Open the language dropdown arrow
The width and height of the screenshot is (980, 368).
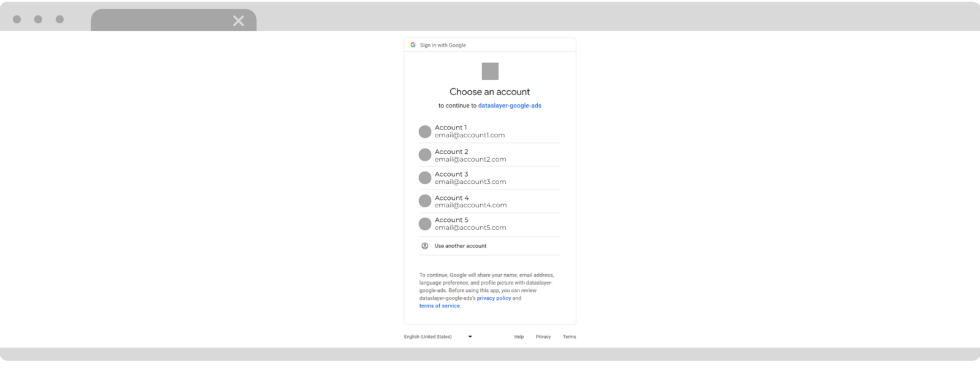point(470,337)
